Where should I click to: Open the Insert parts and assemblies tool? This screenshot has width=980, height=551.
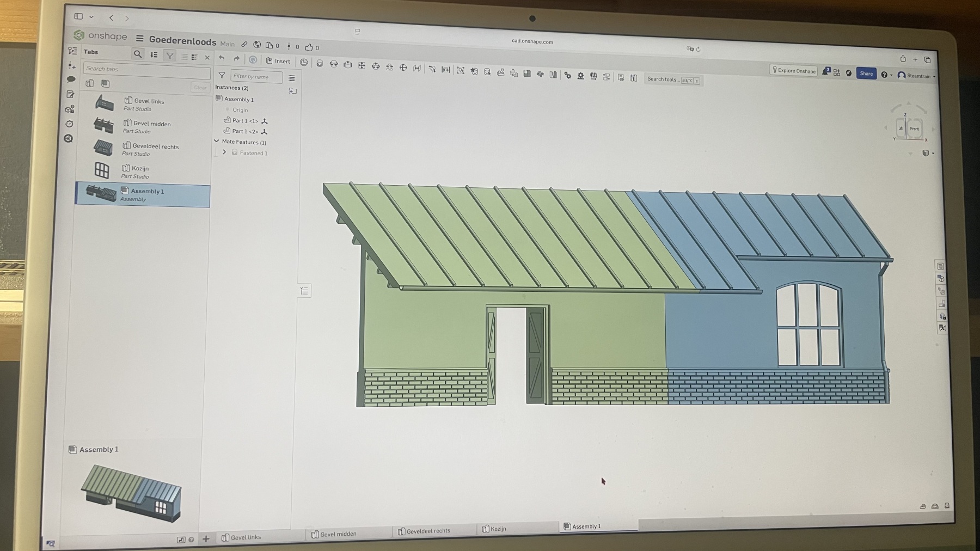(278, 61)
